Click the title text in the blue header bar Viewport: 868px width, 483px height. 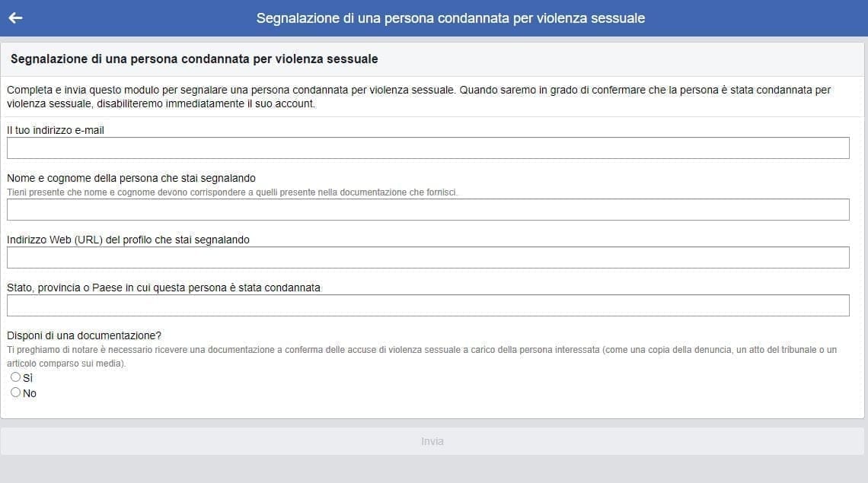point(451,18)
